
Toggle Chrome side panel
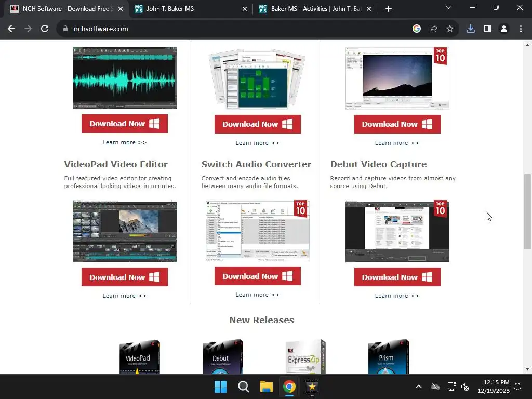487,29
